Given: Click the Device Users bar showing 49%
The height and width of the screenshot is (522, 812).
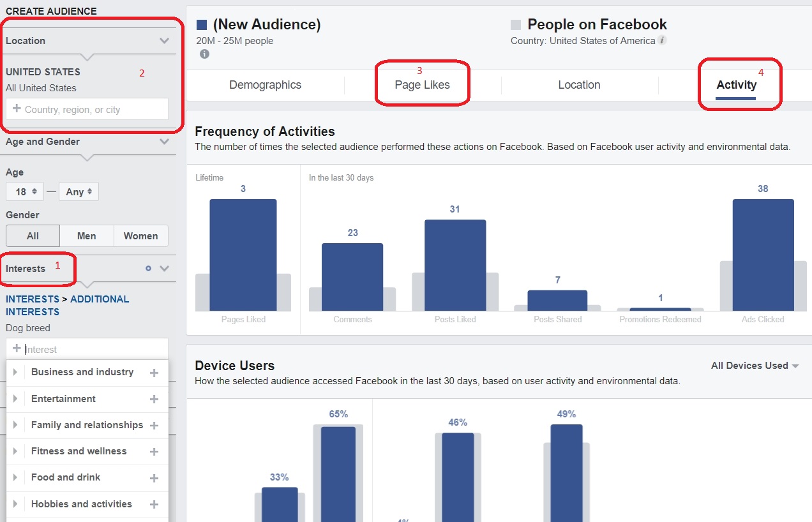Looking at the screenshot, I should (x=566, y=473).
